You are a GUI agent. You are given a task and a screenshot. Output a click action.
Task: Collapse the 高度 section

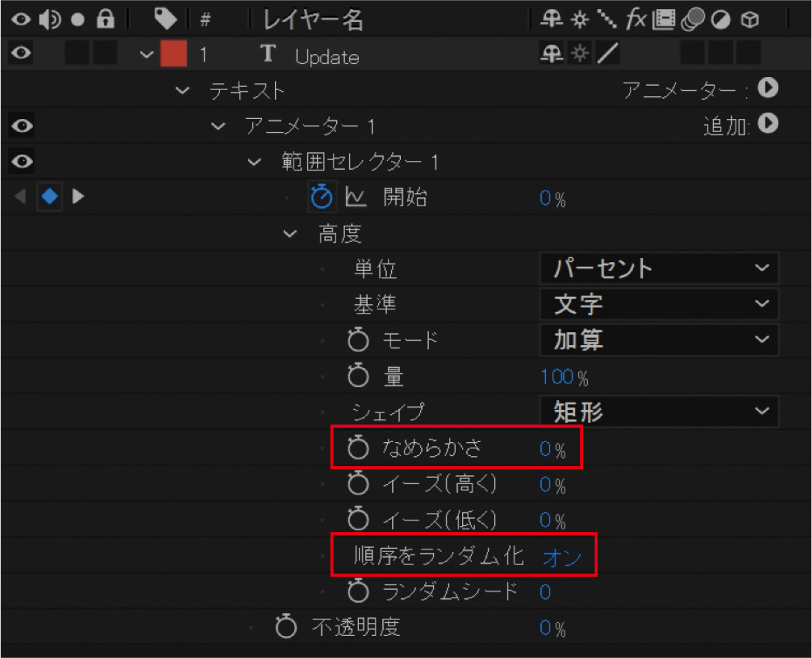pyautogui.click(x=290, y=234)
